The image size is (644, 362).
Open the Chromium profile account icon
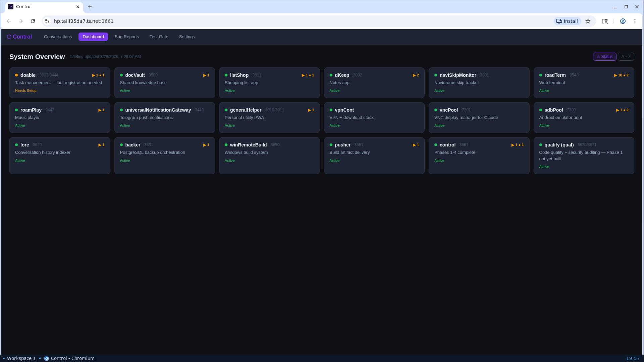[623, 21]
